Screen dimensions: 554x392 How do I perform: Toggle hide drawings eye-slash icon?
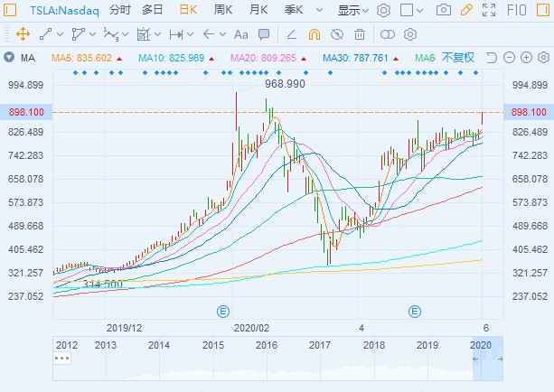pos(337,34)
